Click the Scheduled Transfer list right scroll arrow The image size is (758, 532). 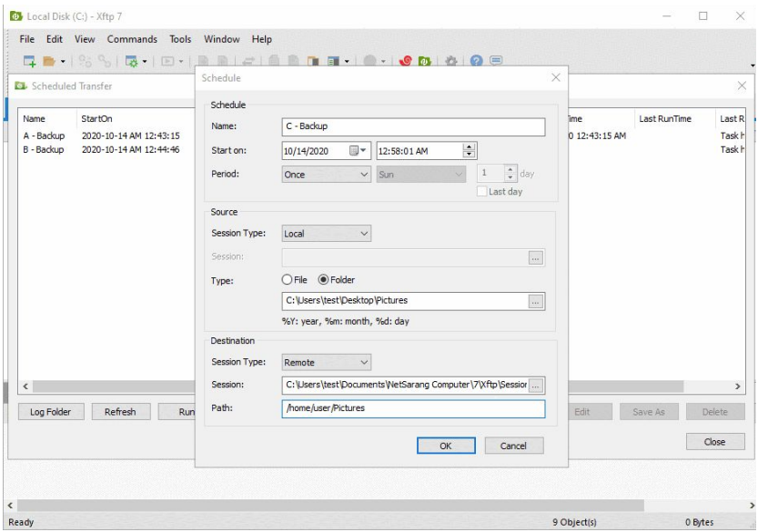coord(738,386)
